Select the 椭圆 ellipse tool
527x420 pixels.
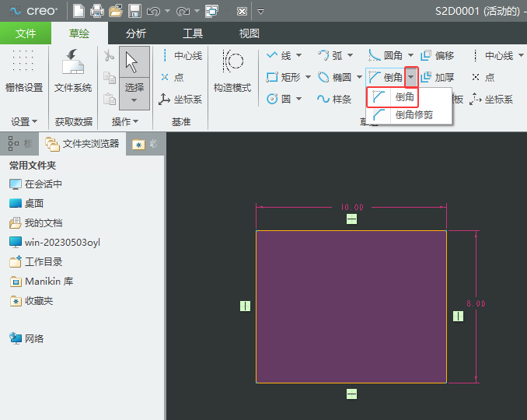point(334,77)
